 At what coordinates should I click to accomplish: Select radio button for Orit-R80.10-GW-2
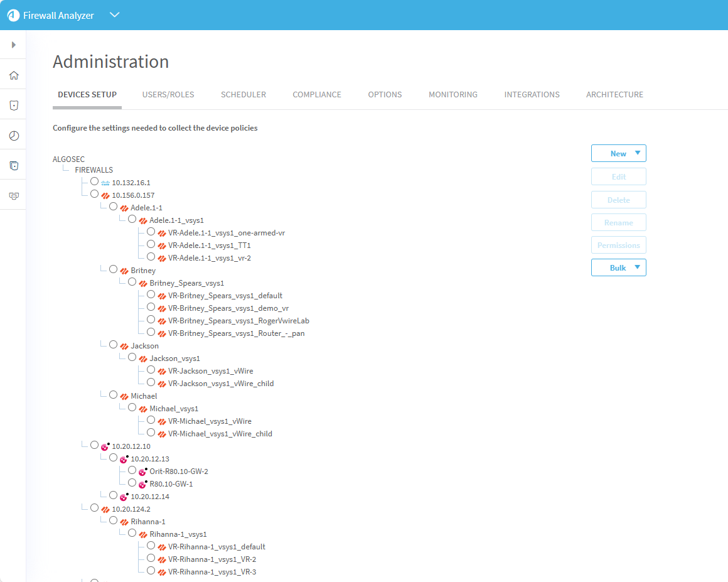point(132,470)
